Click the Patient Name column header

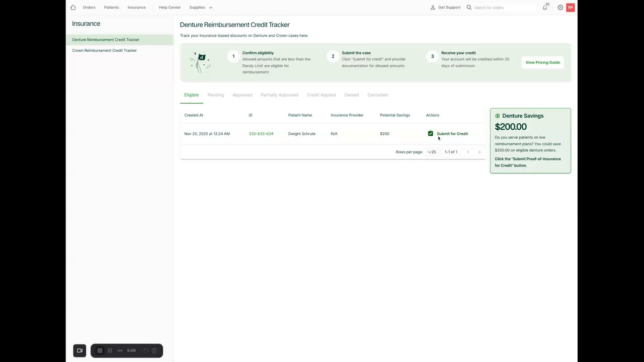pyautogui.click(x=300, y=115)
